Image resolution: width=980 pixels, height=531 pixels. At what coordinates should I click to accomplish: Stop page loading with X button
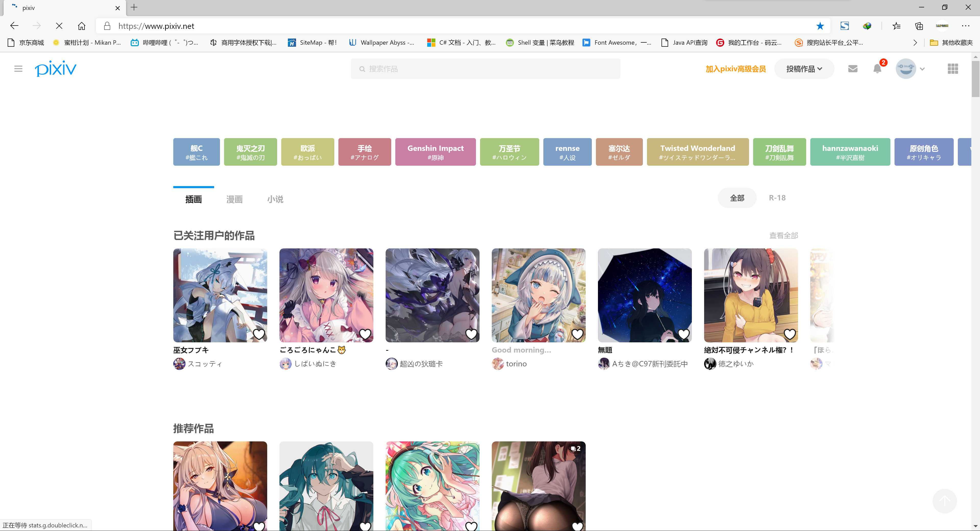click(x=59, y=26)
